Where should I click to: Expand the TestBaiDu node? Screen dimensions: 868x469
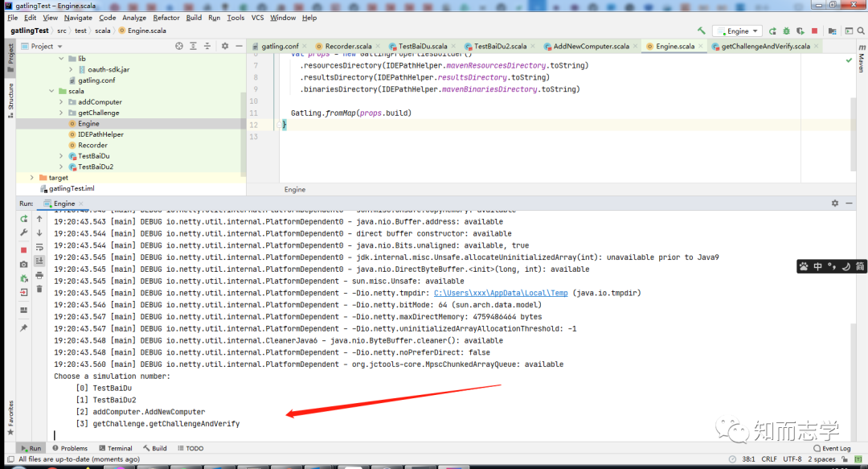pyautogui.click(x=61, y=156)
